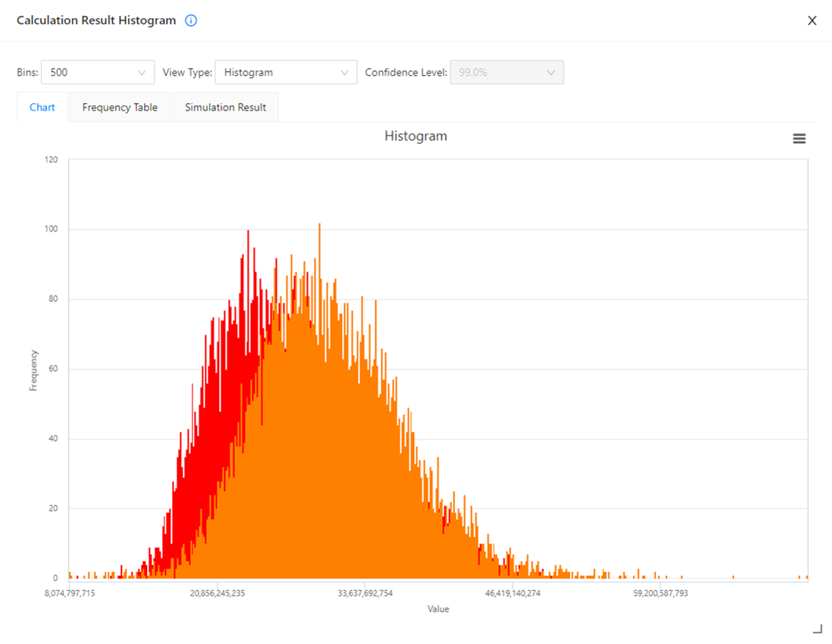The width and height of the screenshot is (832, 644).
Task: Switch to the Chart tab
Action: (x=42, y=108)
